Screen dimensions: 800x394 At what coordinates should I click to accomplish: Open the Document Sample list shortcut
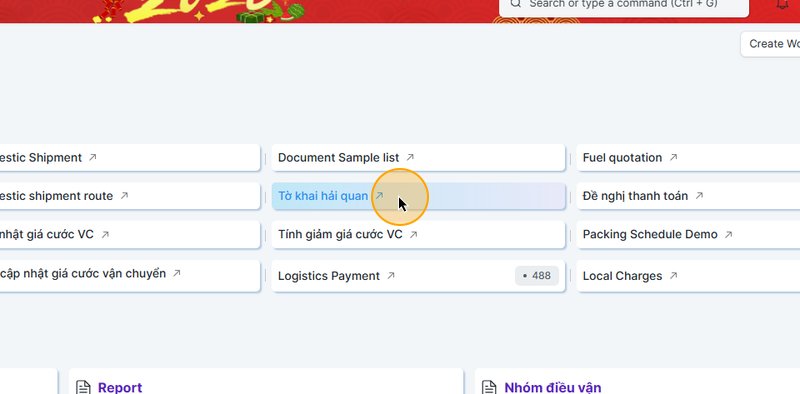coord(418,158)
